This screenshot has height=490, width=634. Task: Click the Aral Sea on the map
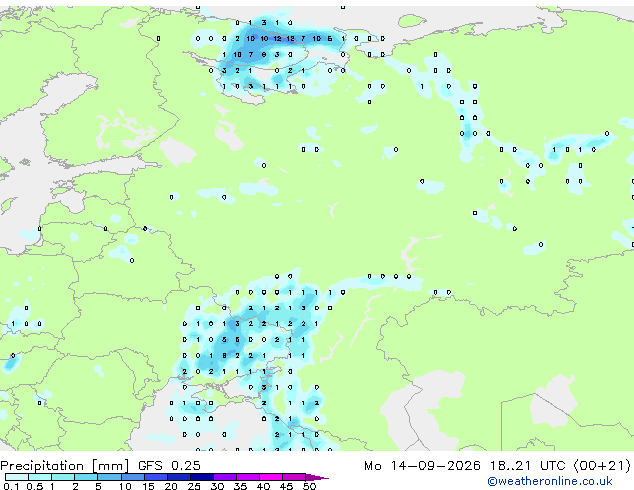click(x=553, y=400)
